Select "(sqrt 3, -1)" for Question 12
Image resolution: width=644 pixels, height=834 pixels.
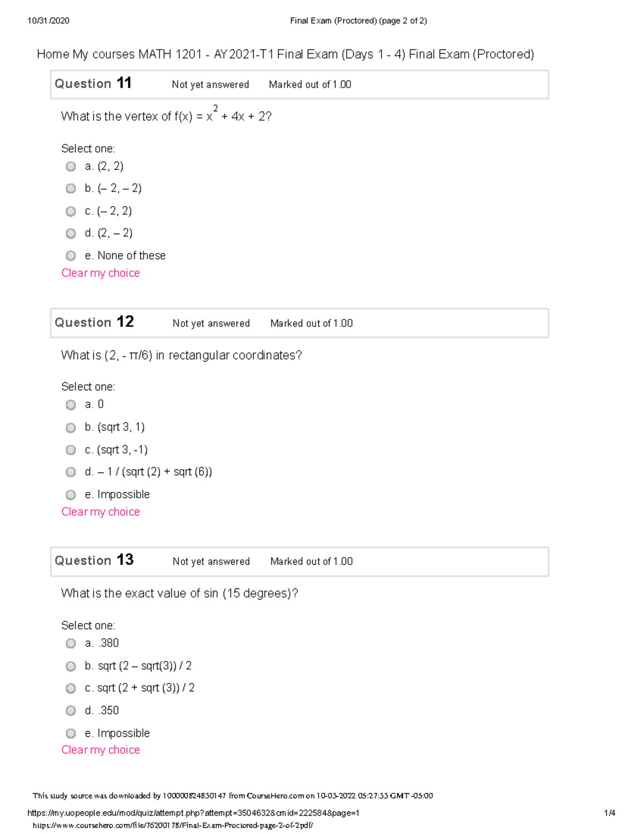70,449
